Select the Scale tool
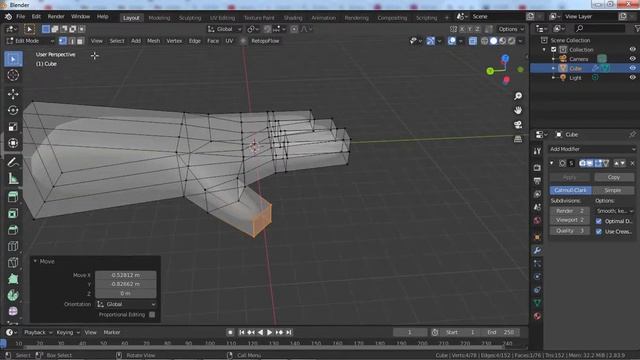The image size is (640, 360). pos(13,127)
